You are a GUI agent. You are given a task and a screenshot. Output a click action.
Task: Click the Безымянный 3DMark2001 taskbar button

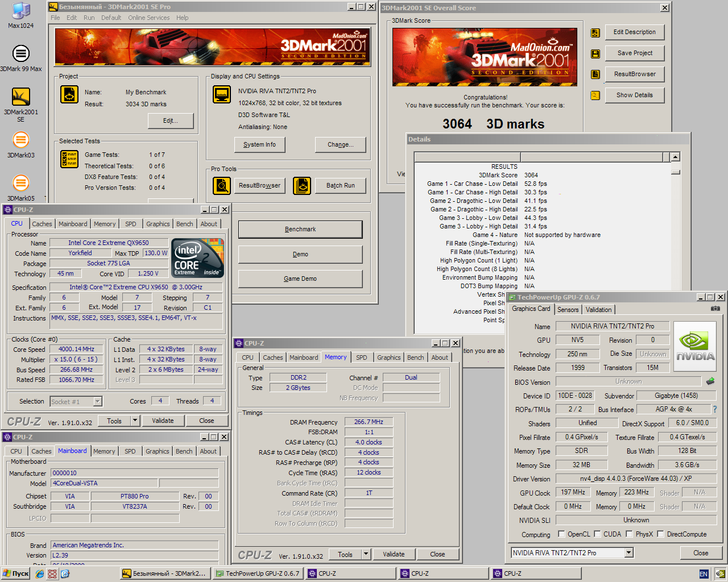click(166, 573)
